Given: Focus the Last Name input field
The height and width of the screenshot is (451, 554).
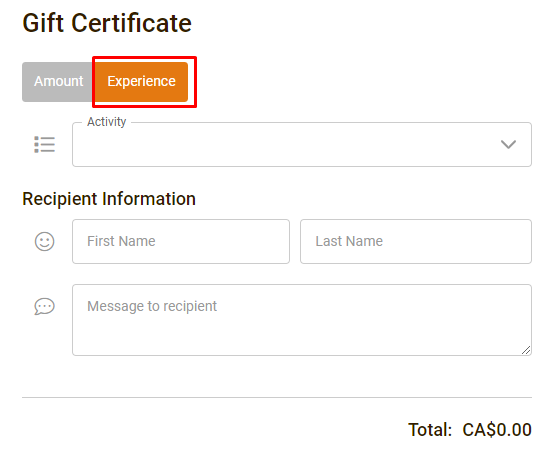Looking at the screenshot, I should pos(416,241).
